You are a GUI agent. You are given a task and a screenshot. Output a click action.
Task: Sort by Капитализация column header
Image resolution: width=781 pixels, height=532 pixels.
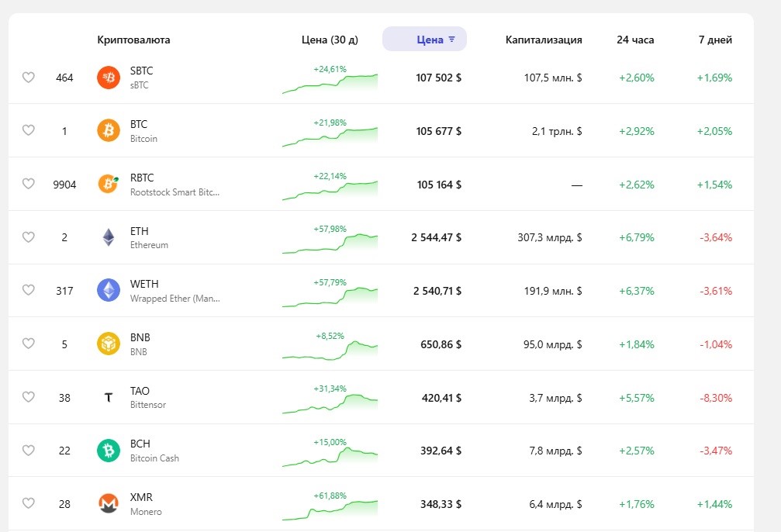[x=543, y=40]
